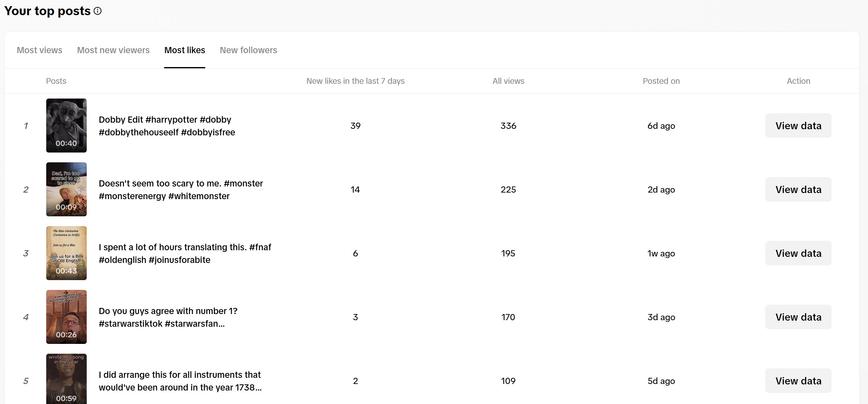Select the Most likes tab
Screen dimensions: 868x404
click(x=185, y=50)
